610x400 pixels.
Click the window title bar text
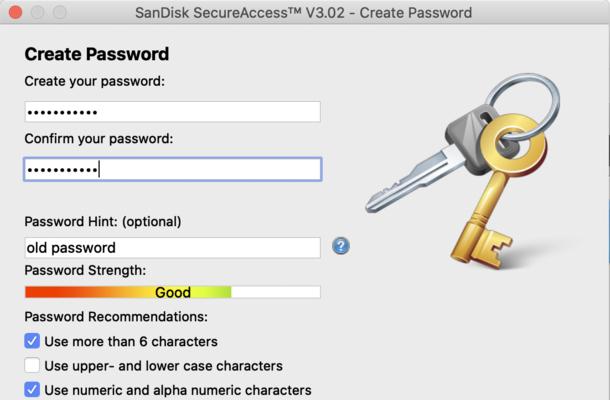pos(303,12)
